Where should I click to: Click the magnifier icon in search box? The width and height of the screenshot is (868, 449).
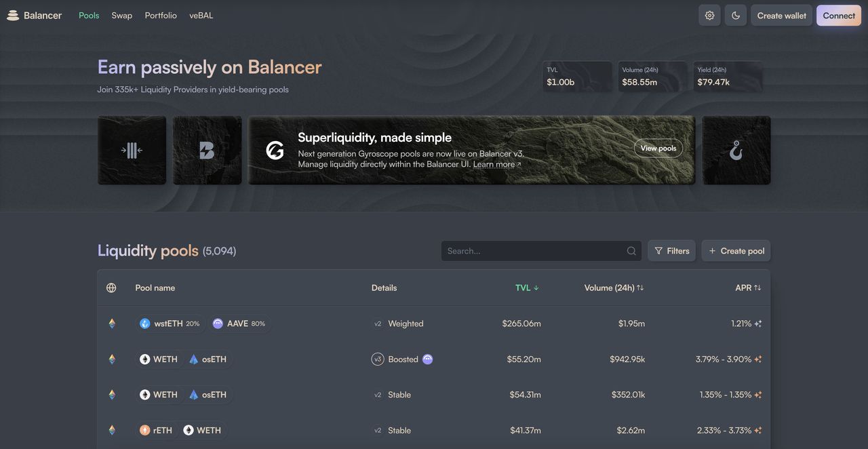click(x=631, y=251)
